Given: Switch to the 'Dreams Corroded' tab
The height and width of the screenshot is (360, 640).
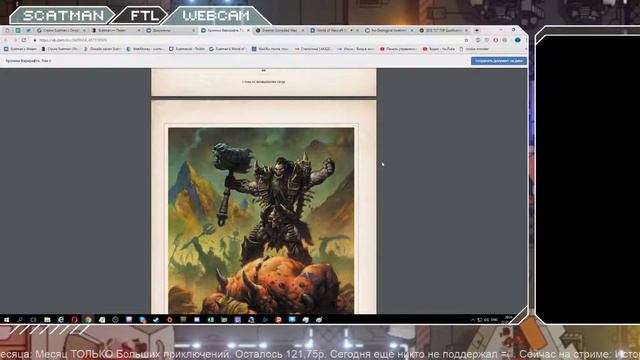Looking at the screenshot, I should [x=280, y=30].
